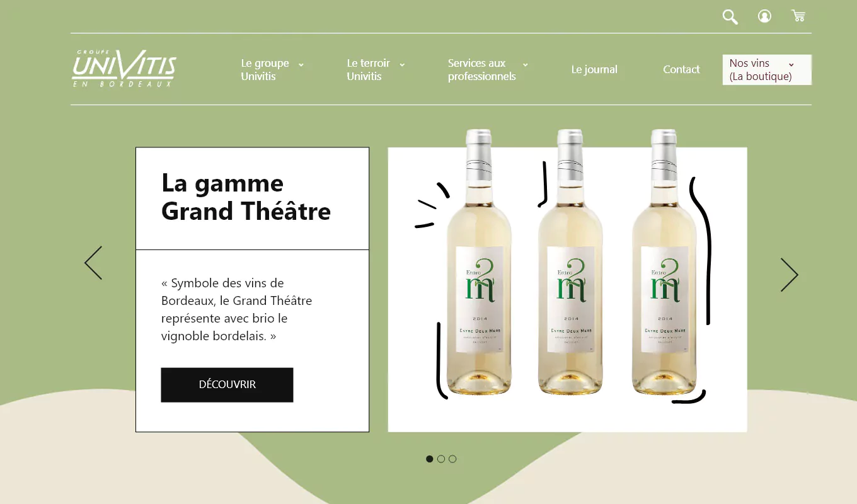This screenshot has width=857, height=504.
Task: Open the Le journal menu item
Action: click(x=594, y=69)
